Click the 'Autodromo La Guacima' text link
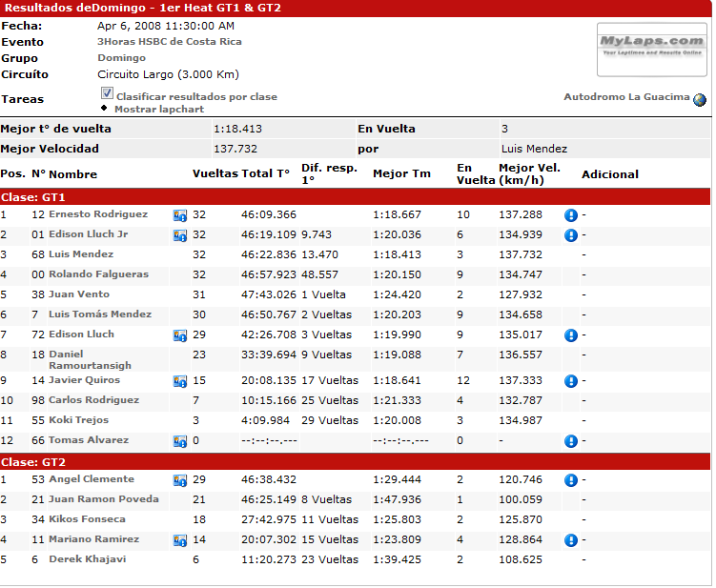The height and width of the screenshot is (588, 716). pos(626,97)
